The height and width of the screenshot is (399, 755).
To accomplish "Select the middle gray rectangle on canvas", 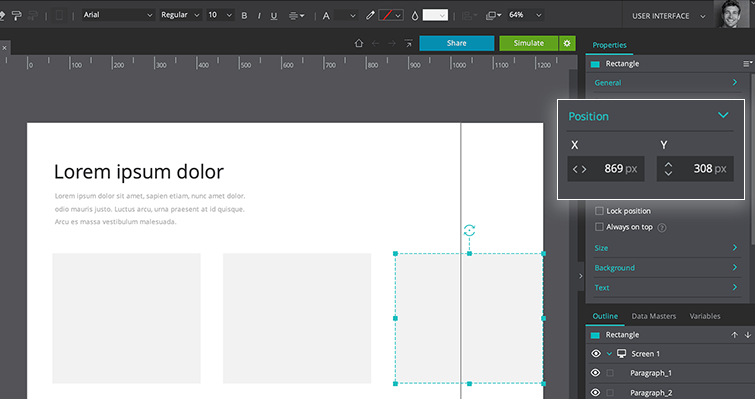I will 297,318.
